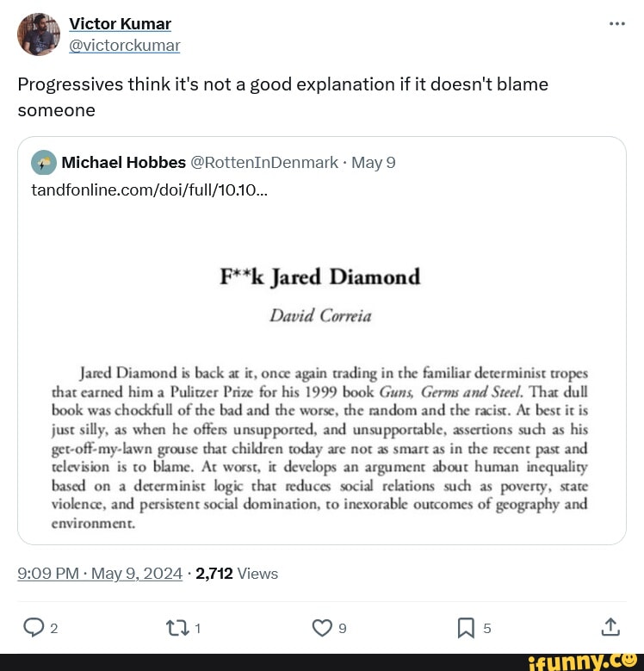
Task: Click the main tweet text about Progressives
Action: [282, 96]
